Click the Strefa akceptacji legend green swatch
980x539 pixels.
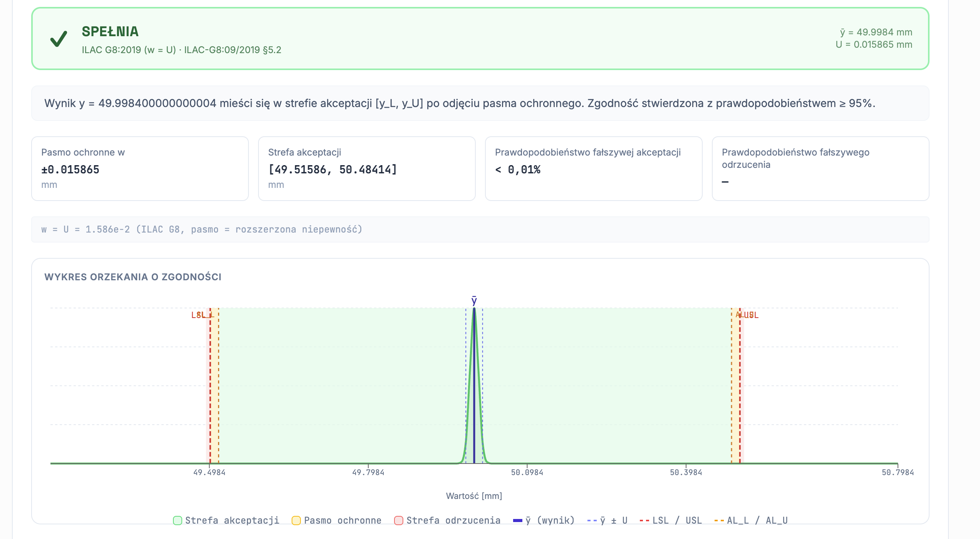click(x=178, y=521)
